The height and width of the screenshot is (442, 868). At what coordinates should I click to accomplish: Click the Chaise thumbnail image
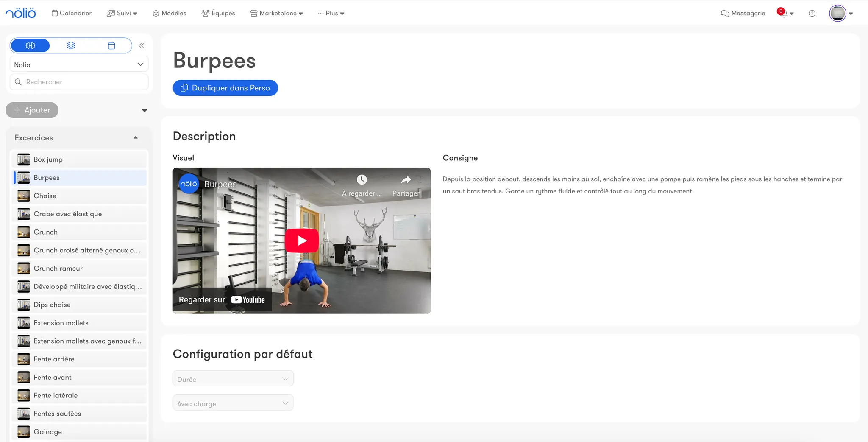pyautogui.click(x=24, y=196)
